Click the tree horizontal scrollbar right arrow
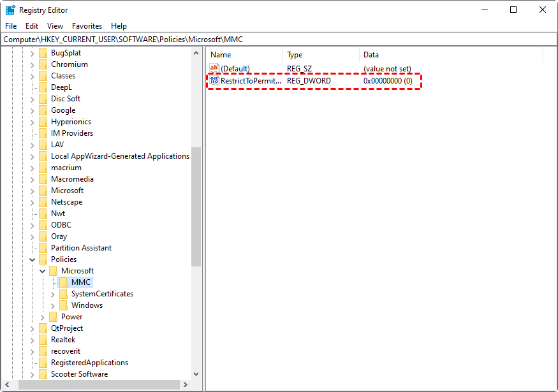Screen dimensions: 558x392 (x=186, y=385)
